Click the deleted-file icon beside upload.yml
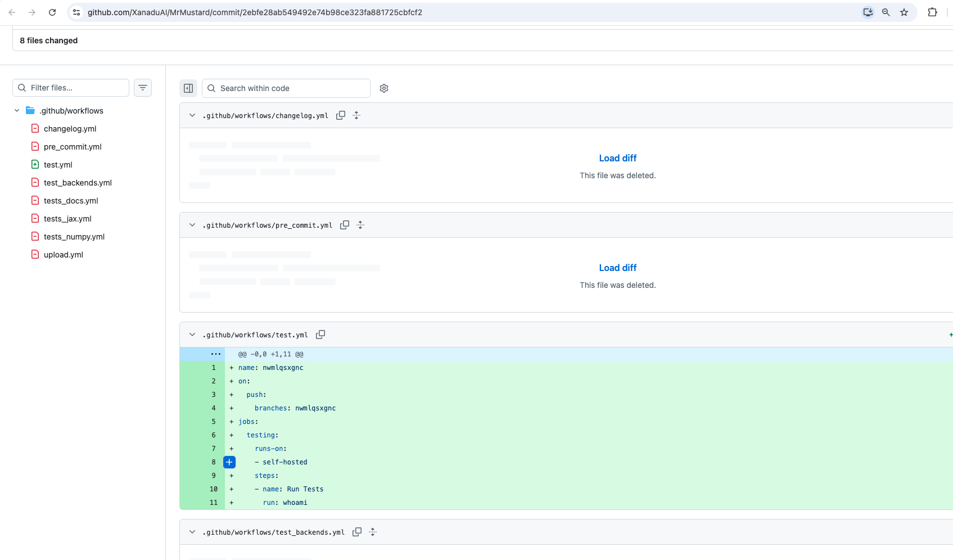 click(35, 254)
